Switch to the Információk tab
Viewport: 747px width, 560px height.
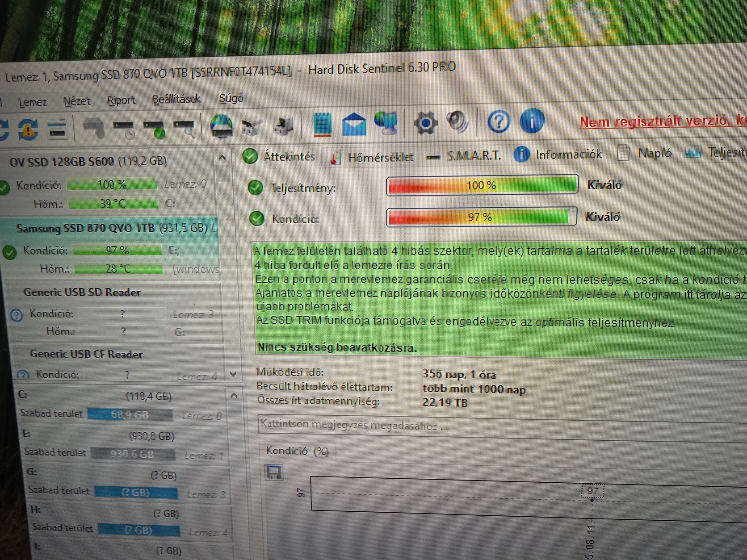(x=558, y=155)
